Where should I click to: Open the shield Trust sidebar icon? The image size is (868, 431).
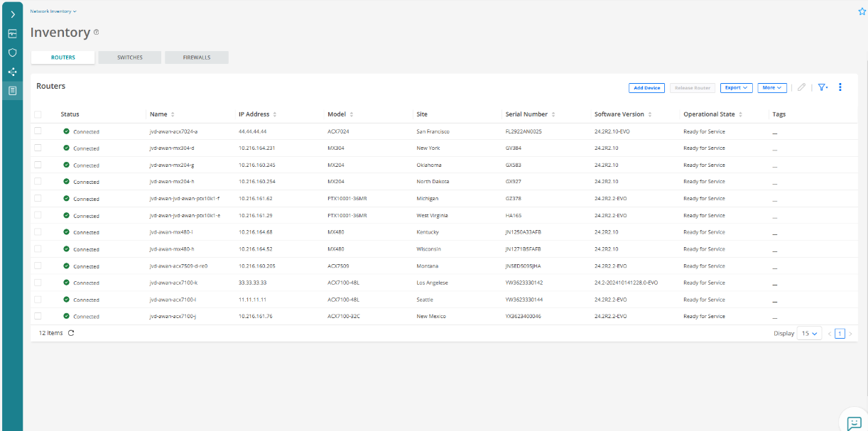[x=12, y=53]
